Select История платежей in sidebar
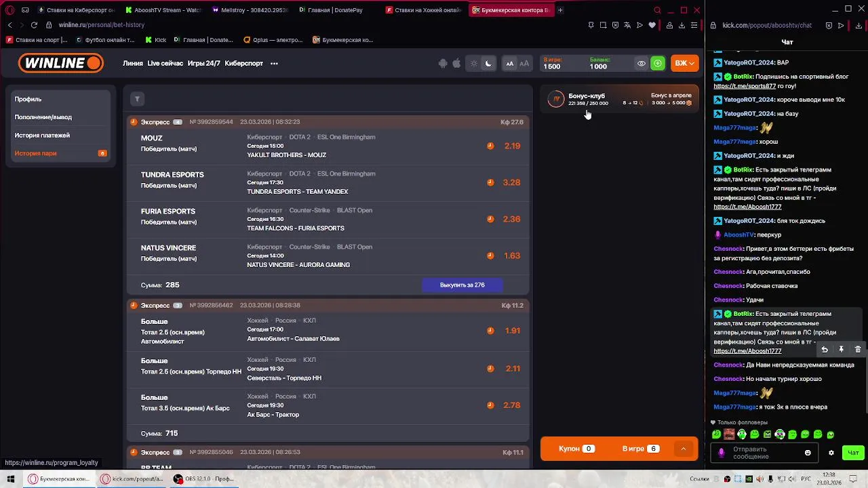The height and width of the screenshot is (488, 868). 42,136
